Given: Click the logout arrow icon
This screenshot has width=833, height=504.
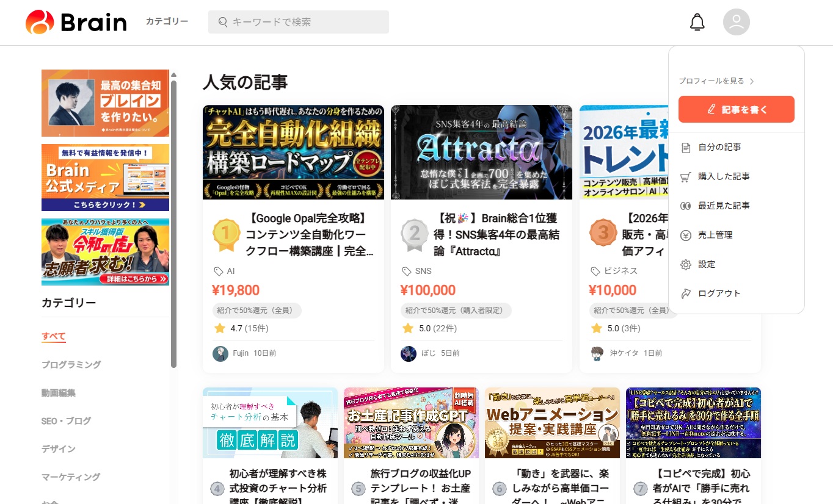Looking at the screenshot, I should click(x=686, y=293).
